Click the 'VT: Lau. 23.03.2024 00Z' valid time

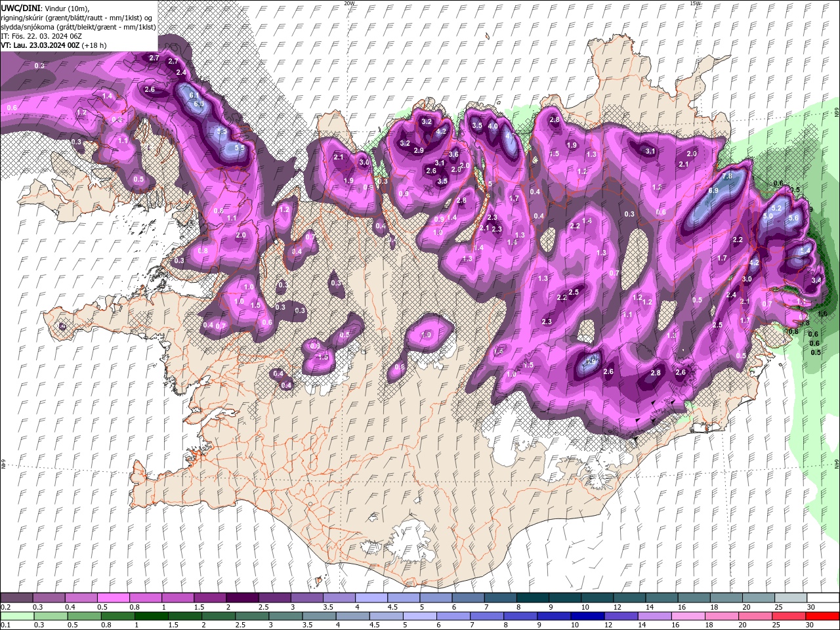[41, 45]
